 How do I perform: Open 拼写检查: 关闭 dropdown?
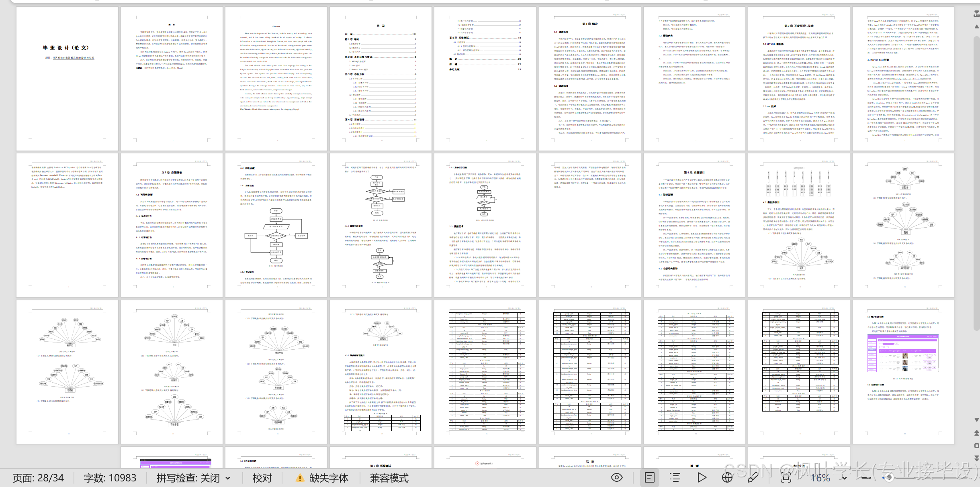click(x=193, y=478)
